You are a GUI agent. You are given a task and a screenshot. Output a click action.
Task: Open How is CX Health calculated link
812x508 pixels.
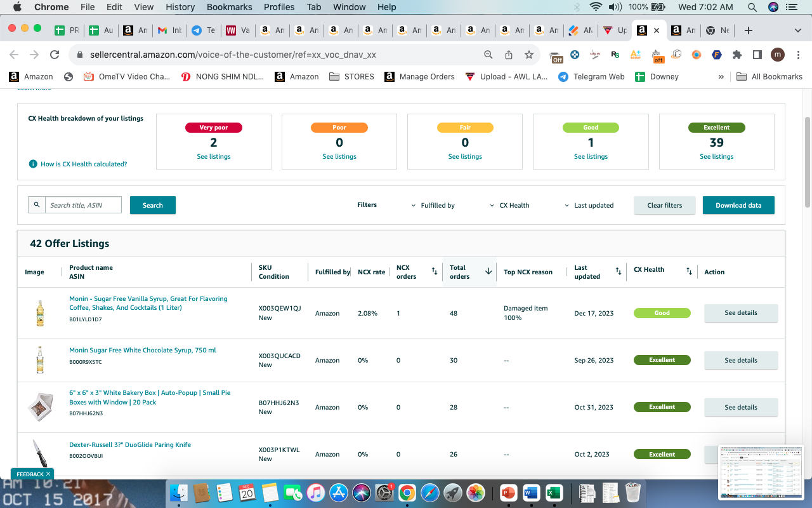(84, 164)
